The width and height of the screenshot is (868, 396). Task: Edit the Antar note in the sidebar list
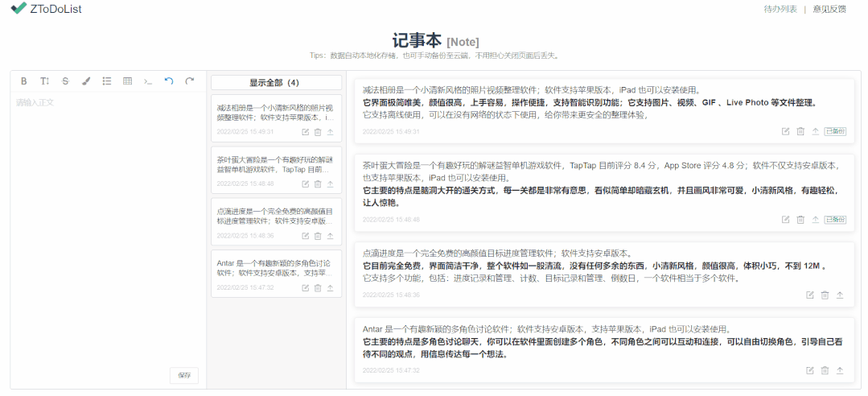point(306,288)
